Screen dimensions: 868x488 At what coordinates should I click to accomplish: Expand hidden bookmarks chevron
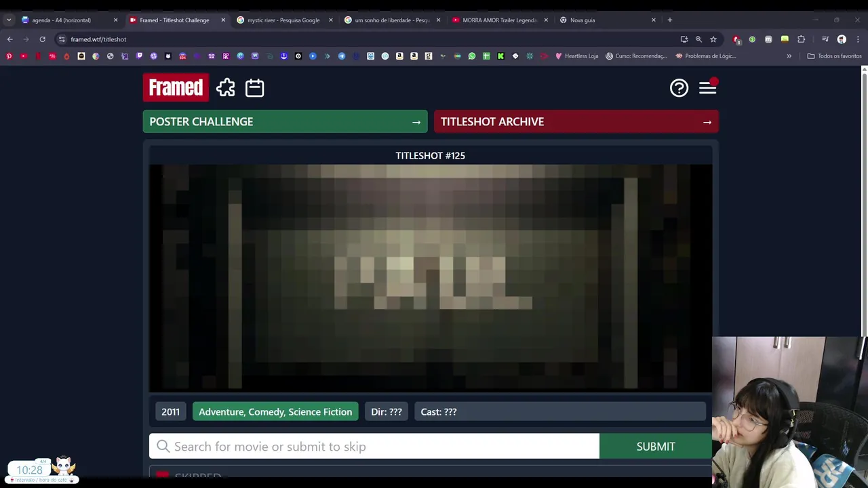(789, 56)
